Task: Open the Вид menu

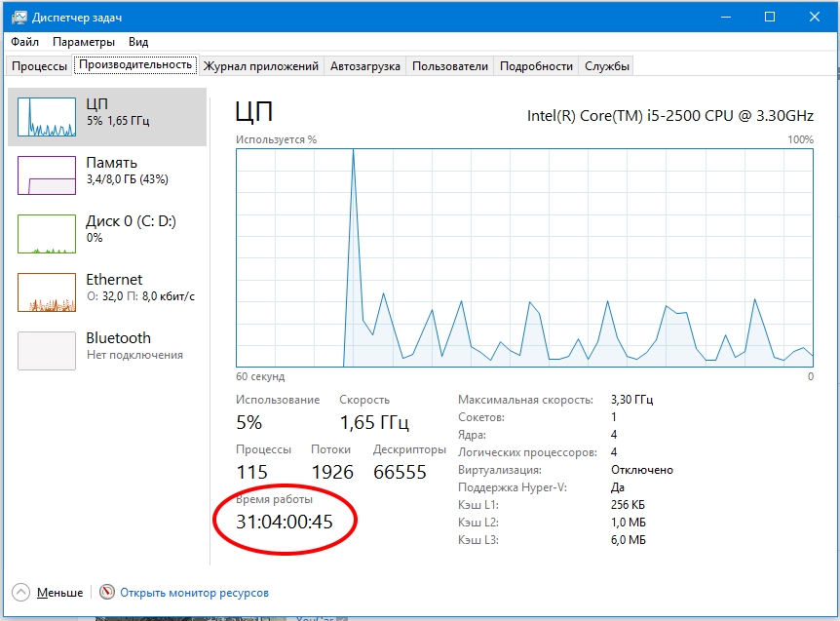Action: pos(138,42)
